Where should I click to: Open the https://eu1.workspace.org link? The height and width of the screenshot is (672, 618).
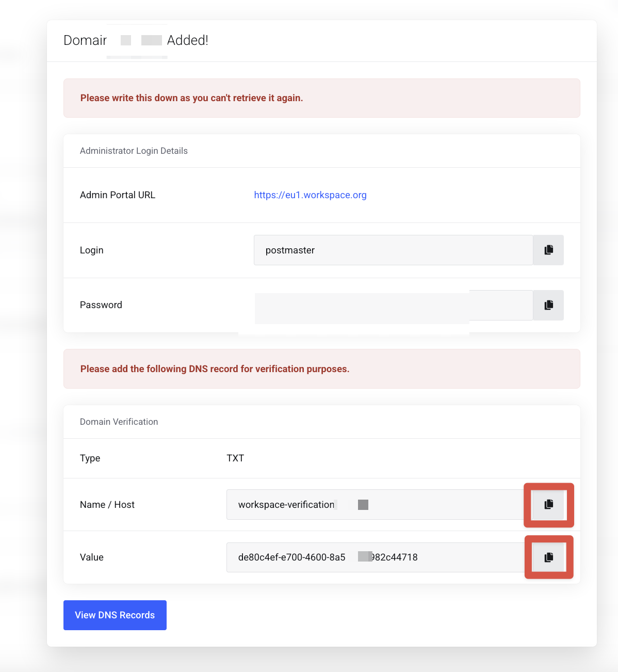pos(310,195)
